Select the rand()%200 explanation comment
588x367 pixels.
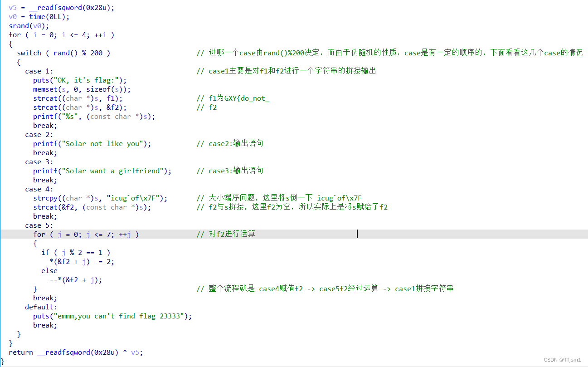[390, 53]
